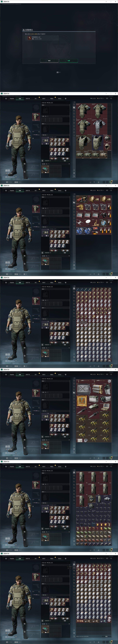Open 仓库 tab in the backpack stash window
Screen dimensions: 118x644
[x=20, y=467]
